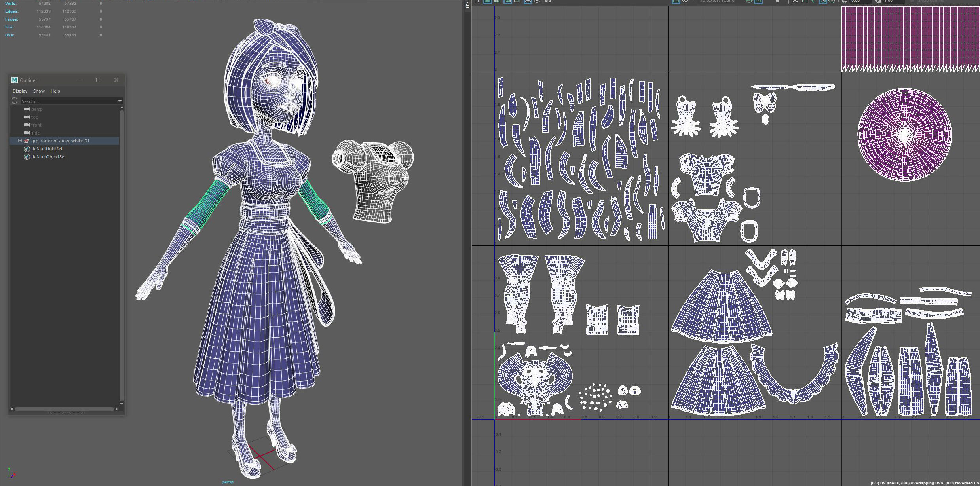The image size is (980, 486).
Task: Click the set icon beside defaultObjectSet
Action: pos(27,157)
